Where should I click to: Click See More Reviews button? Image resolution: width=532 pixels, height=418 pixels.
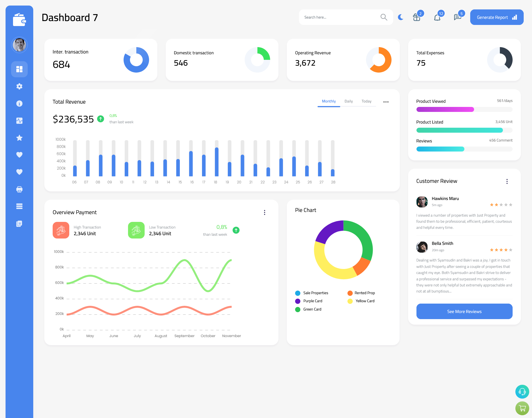click(x=464, y=311)
